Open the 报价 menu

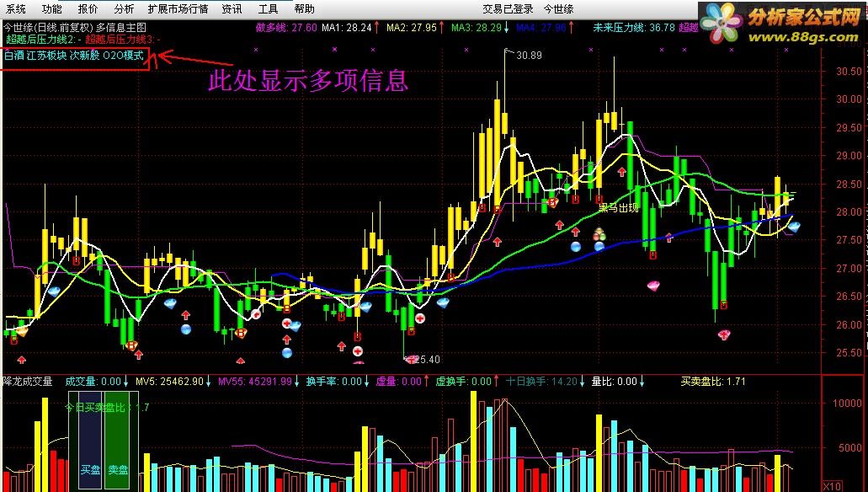click(x=88, y=9)
